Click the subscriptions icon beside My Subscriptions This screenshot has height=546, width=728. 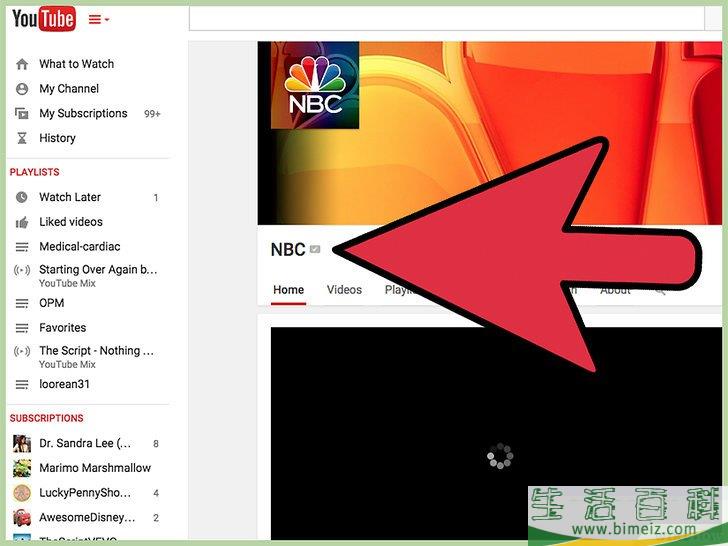pos(22,113)
